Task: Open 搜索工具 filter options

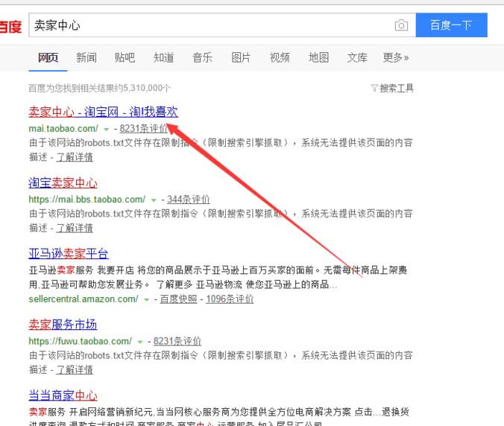Action: point(392,88)
